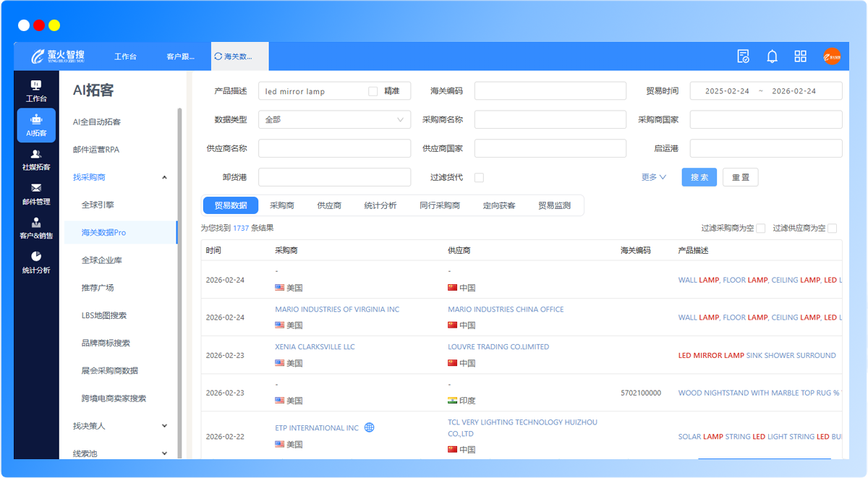Image resolution: width=868 pixels, height=478 pixels.
Task: Open 邮件管理 envelope icon
Action: click(x=36, y=194)
